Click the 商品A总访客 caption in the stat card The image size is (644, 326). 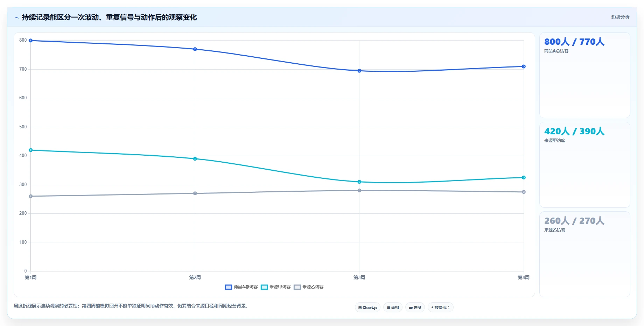pos(556,51)
